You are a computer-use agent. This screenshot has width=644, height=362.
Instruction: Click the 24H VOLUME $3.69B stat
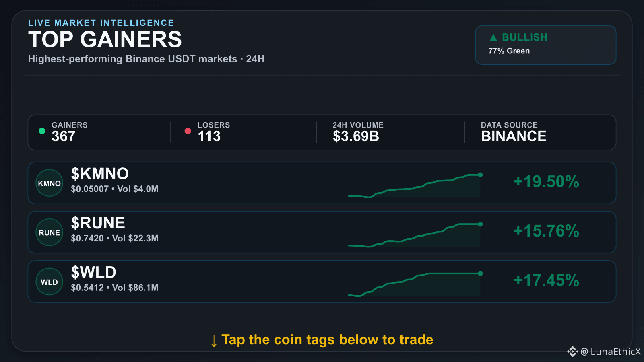(x=358, y=132)
